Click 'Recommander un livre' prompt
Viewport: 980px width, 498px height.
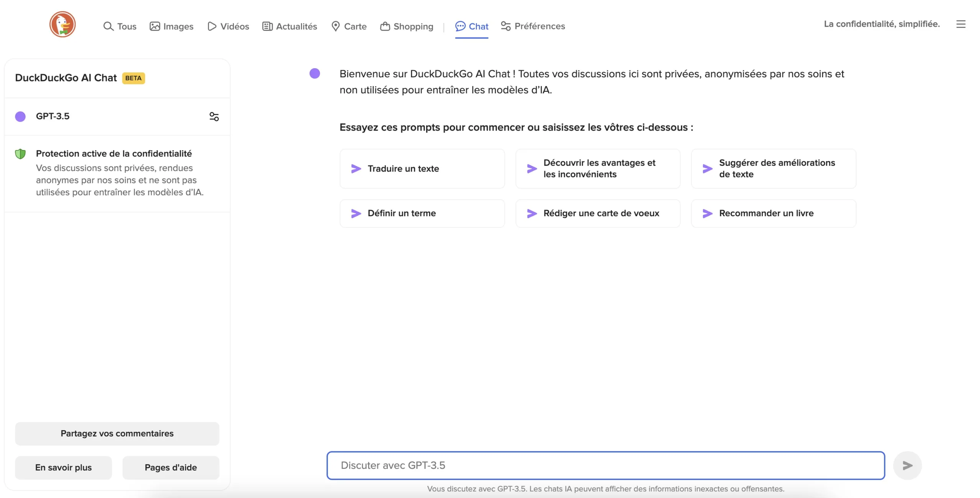(766, 213)
